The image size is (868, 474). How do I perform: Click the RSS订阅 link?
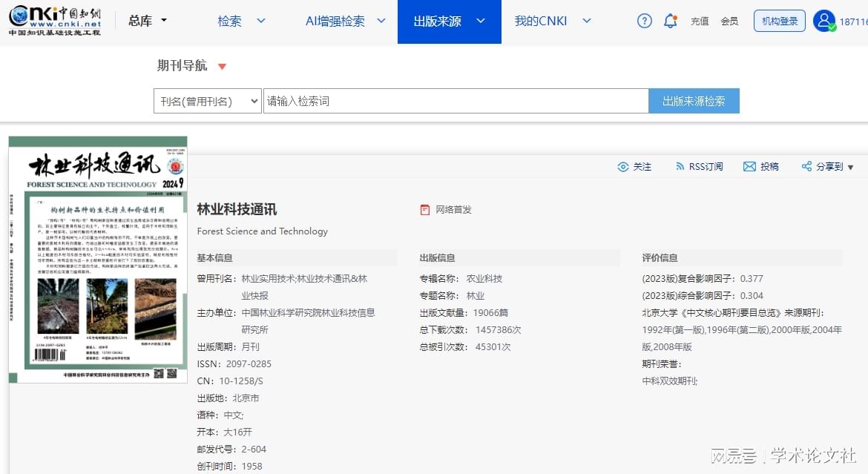(706, 167)
